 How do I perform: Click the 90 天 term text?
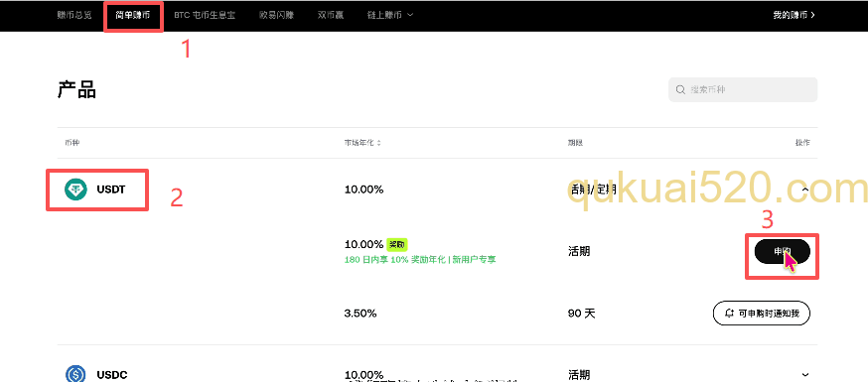pos(581,314)
